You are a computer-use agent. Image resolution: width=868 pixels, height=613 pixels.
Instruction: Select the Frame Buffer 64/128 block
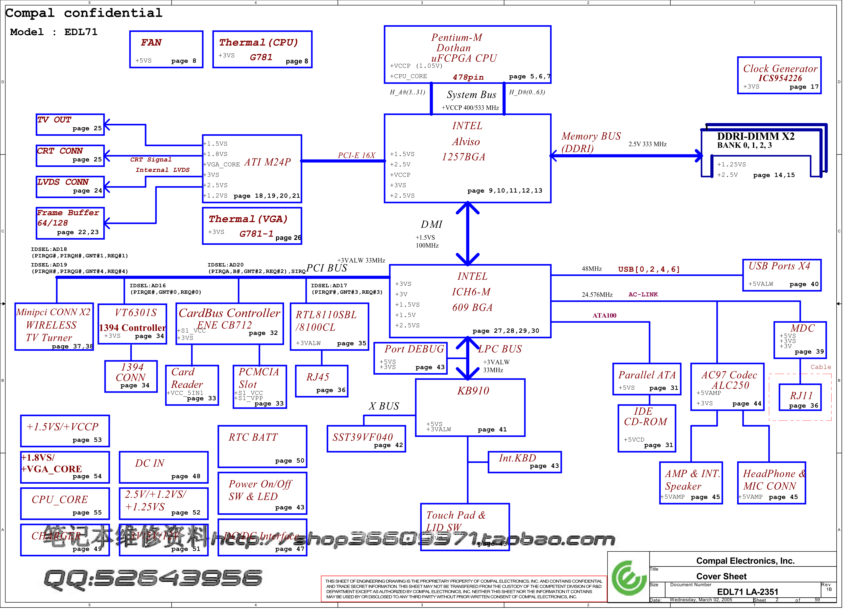coord(70,223)
